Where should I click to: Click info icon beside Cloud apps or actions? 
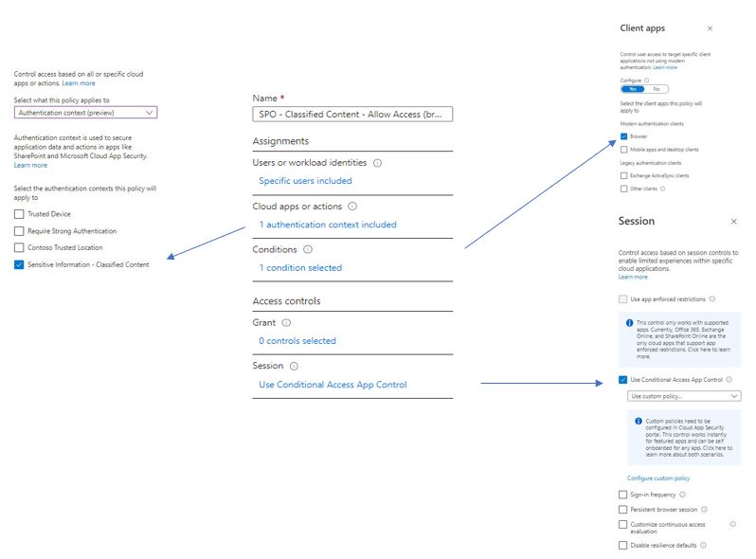[x=352, y=207]
